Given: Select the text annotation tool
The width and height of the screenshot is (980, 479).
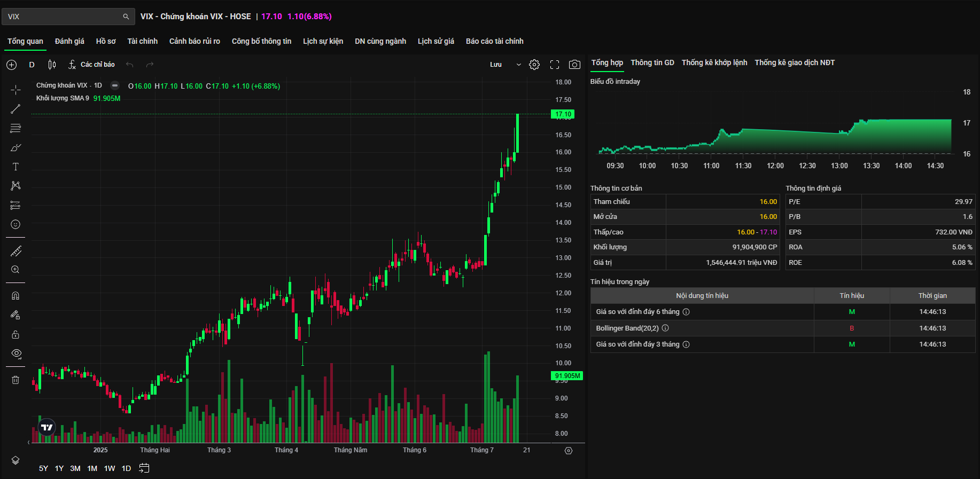Looking at the screenshot, I should point(15,167).
